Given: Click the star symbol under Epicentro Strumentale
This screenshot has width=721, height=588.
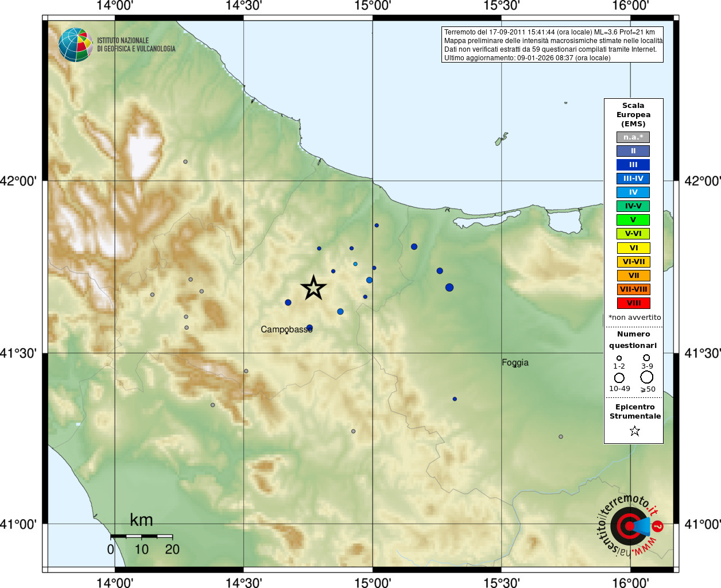Looking at the screenshot, I should (x=634, y=431).
